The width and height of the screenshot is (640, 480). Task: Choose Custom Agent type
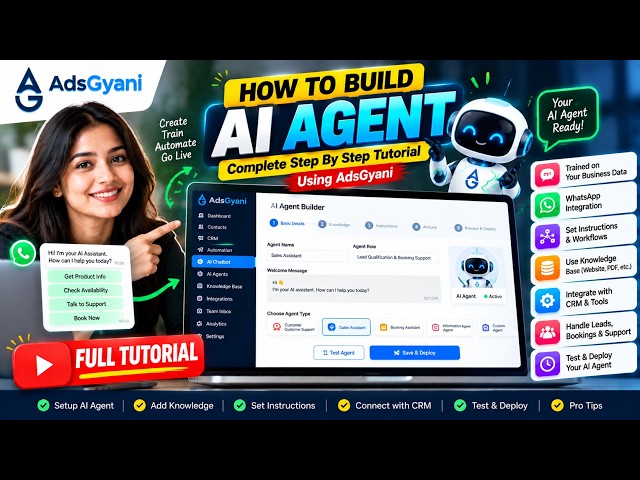(494, 328)
